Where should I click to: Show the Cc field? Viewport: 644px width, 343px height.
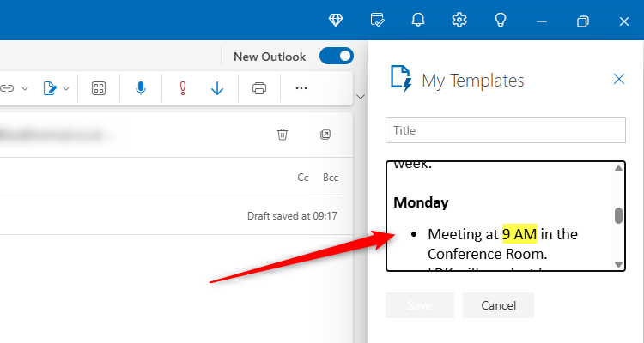tap(303, 178)
